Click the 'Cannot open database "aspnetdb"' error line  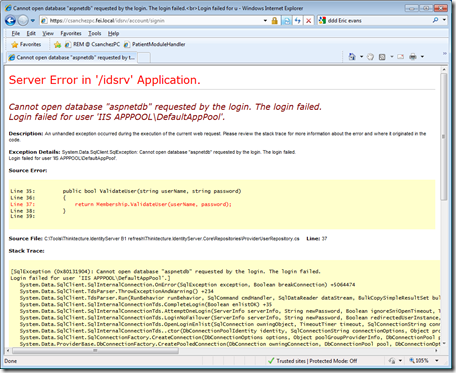click(165, 107)
